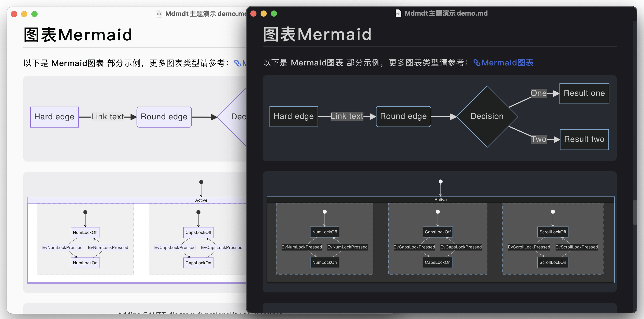This screenshot has height=319, width=644.
Task: Click Decision diamond node in dark window
Action: coord(487,116)
